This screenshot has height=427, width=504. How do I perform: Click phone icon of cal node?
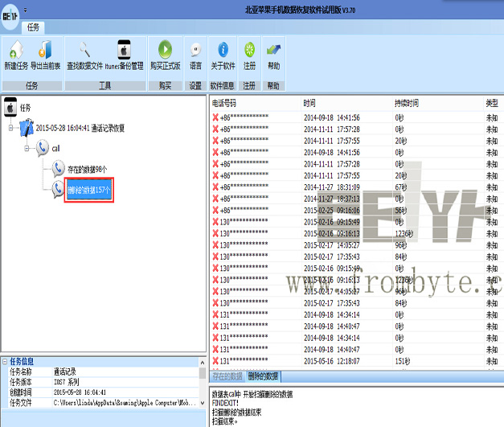point(43,148)
